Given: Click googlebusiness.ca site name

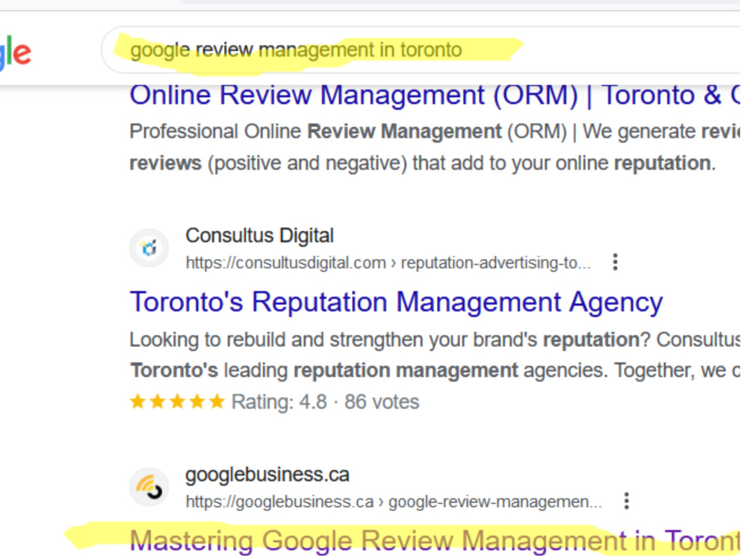Looking at the screenshot, I should 267,475.
